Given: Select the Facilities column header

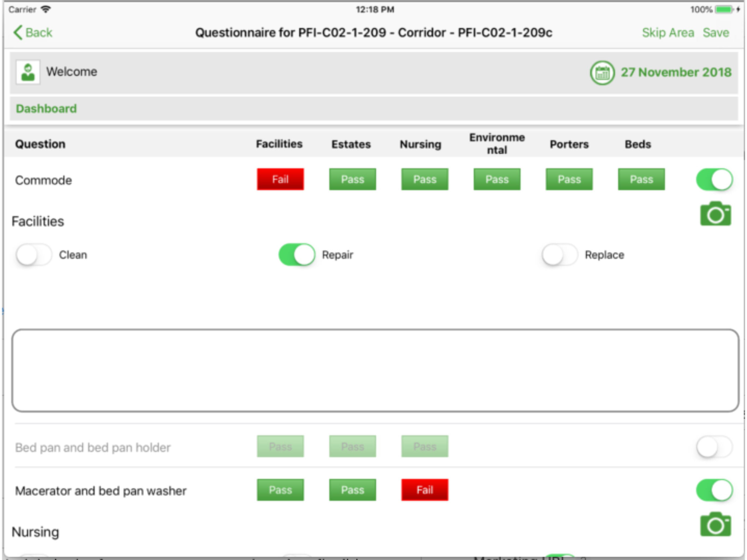Looking at the screenshot, I should coord(279,144).
